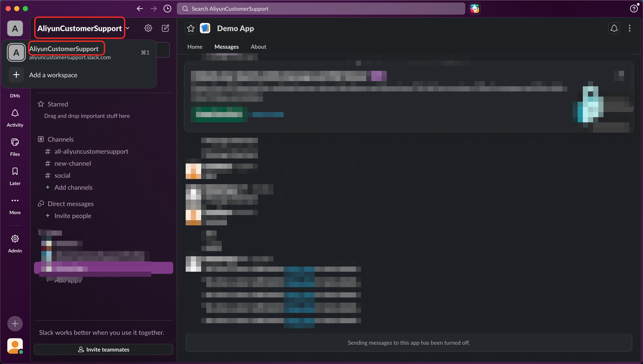Choose Add a workspace
This screenshot has height=364, width=643.
79,75
